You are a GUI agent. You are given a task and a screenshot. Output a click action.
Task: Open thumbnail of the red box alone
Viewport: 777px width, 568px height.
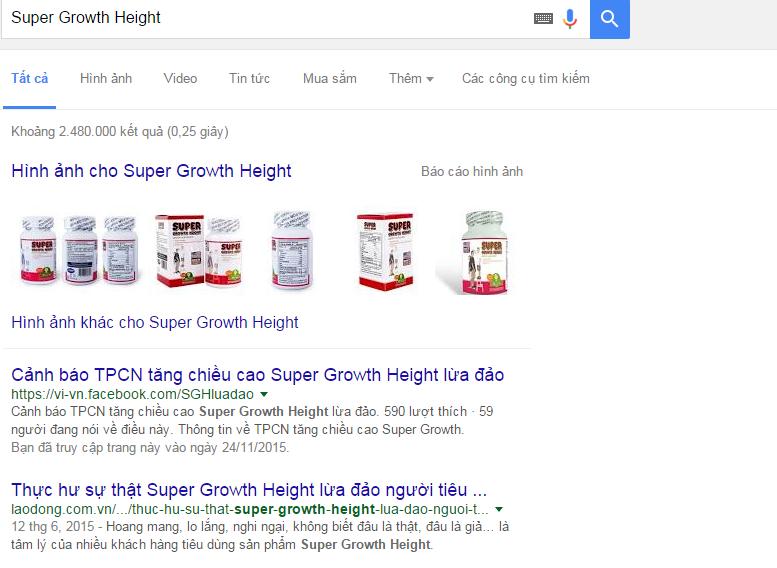pos(386,251)
